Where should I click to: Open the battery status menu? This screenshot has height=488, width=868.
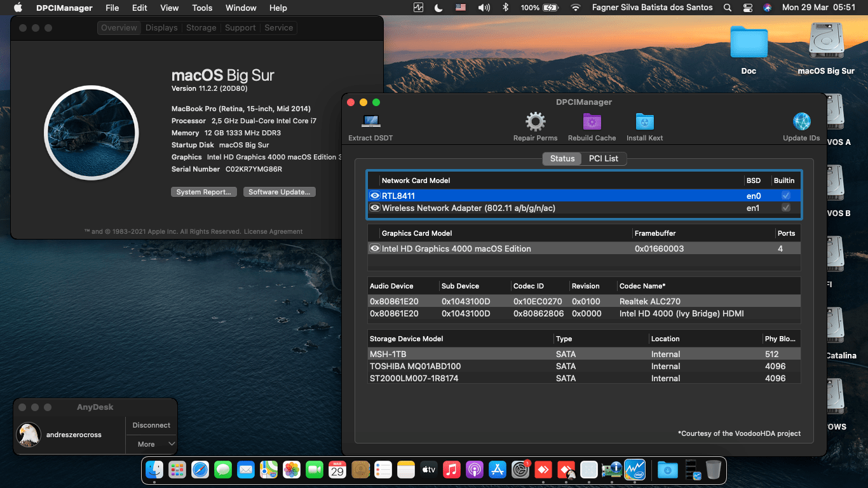point(539,8)
